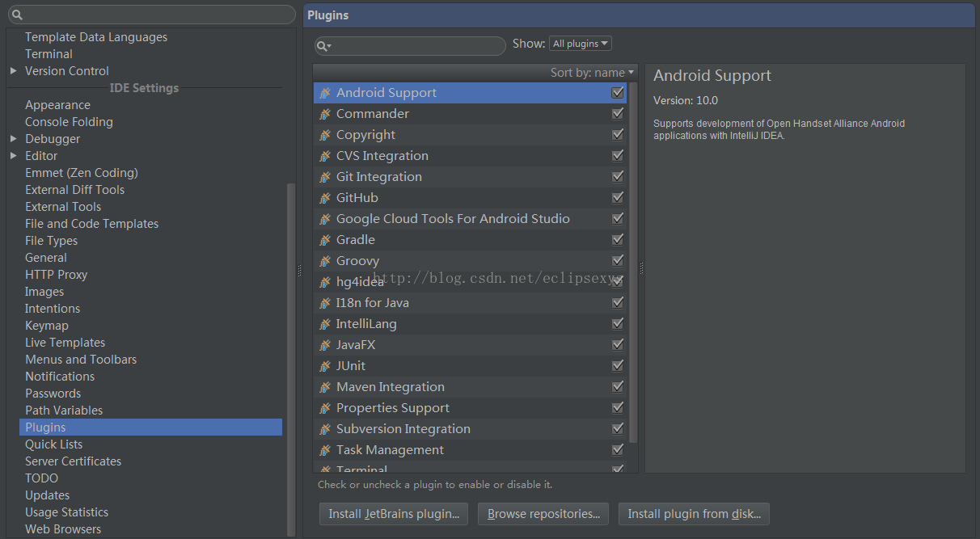Expand the Debugger settings node
980x539 pixels.
[13, 139]
